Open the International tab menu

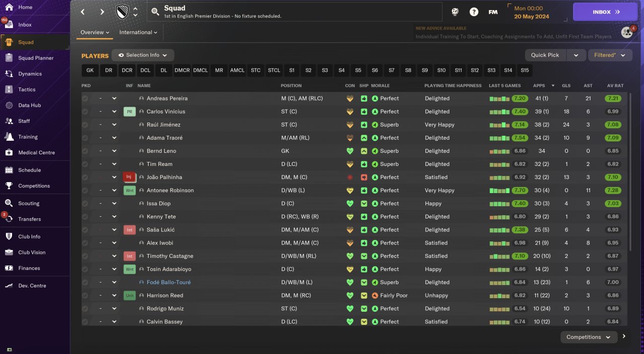138,32
